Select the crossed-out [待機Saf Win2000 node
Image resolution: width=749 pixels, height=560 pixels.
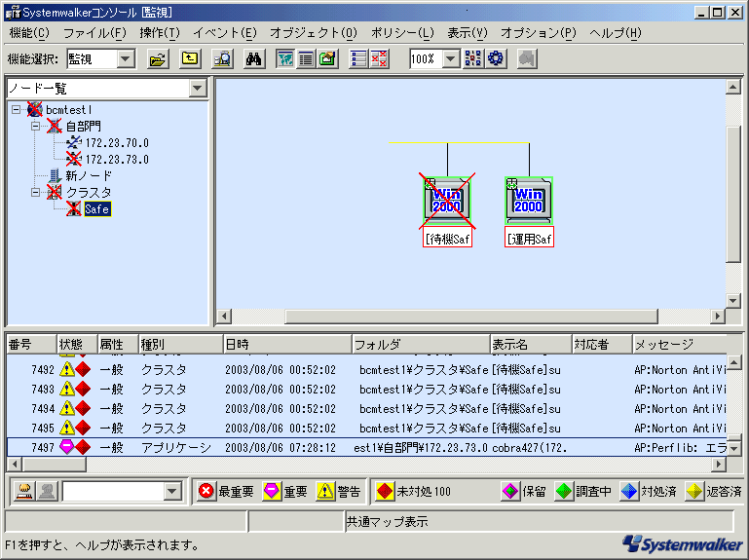tap(447, 201)
